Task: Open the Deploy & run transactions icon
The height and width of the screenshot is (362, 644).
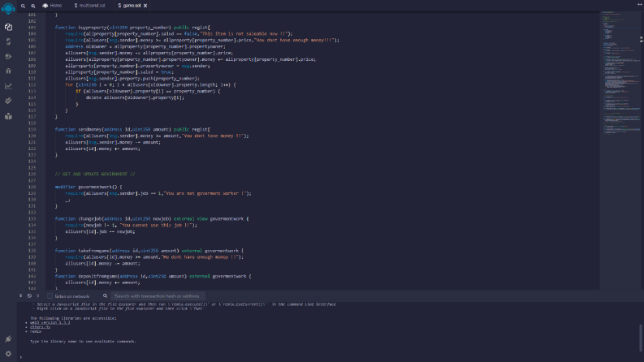Action: pos(8,57)
